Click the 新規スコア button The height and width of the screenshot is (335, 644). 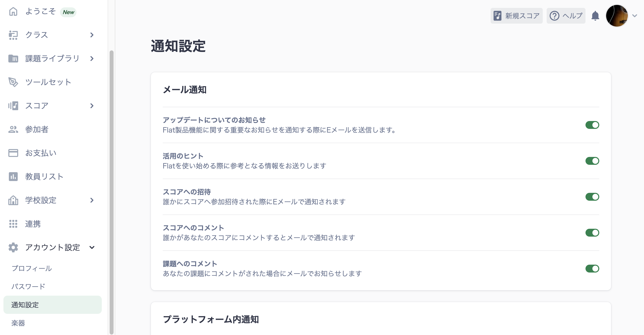coord(516,15)
